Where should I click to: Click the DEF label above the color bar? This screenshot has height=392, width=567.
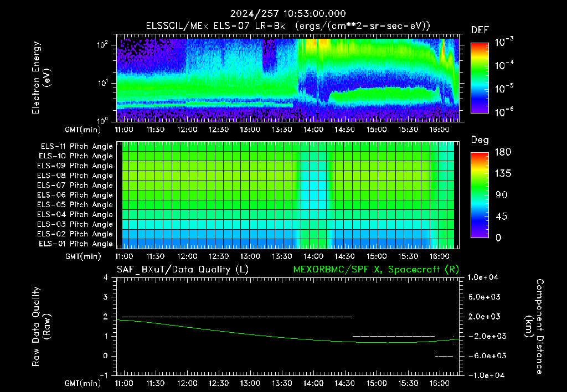[x=480, y=30]
